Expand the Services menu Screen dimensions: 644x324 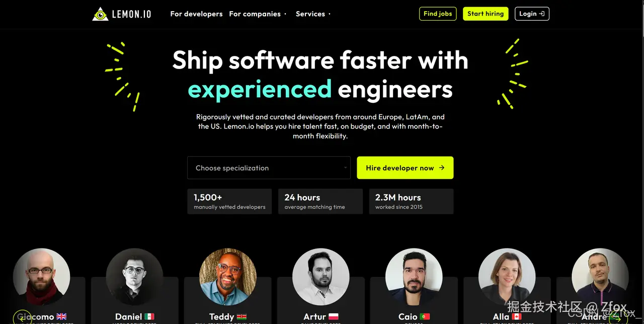313,14
